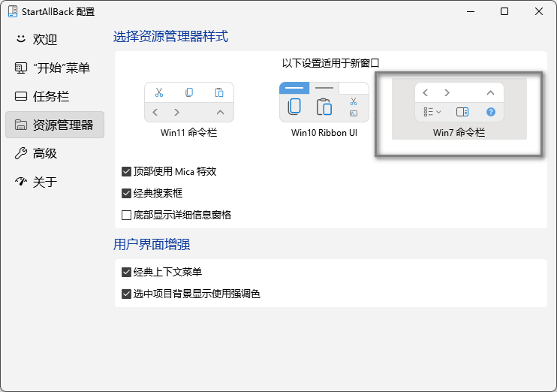The width and height of the screenshot is (557, 392).
Task: Click the blue help icon in Win7 preview
Action: tap(491, 112)
